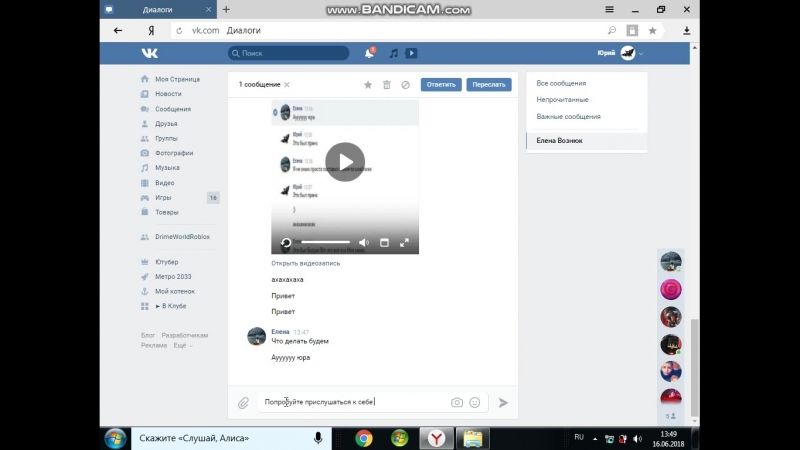800x450 pixels.
Task: Click the Переслать button
Action: click(x=488, y=85)
